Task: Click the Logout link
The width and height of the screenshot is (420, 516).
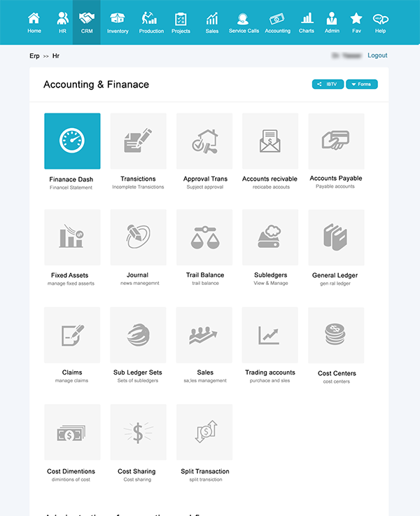Action: pyautogui.click(x=377, y=55)
